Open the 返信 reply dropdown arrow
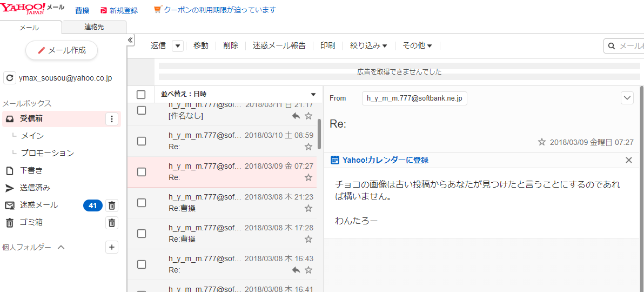Screen dimensions: 644x292 tap(178, 46)
